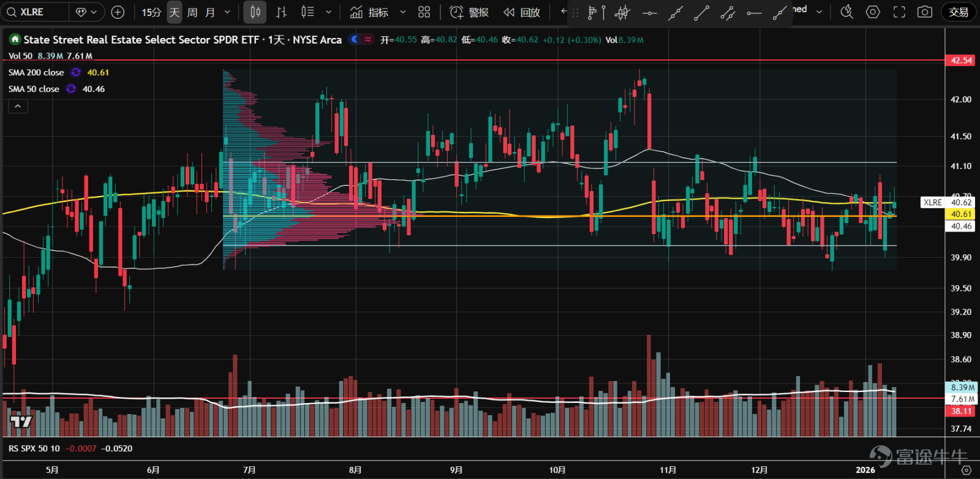Select the 周 weekly timeframe
The height and width of the screenshot is (479, 980).
192,12
